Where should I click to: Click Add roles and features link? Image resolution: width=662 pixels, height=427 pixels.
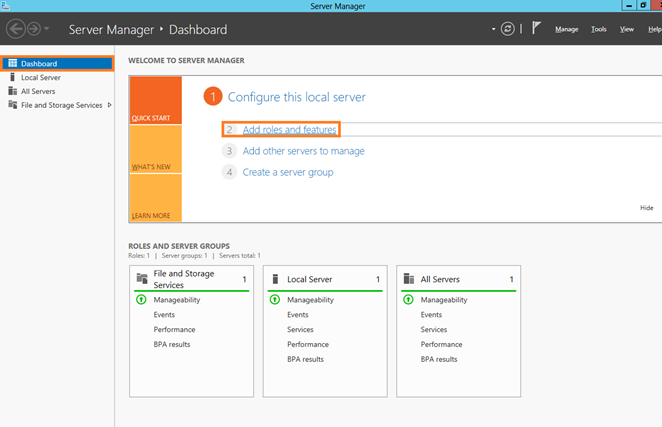tap(296, 130)
